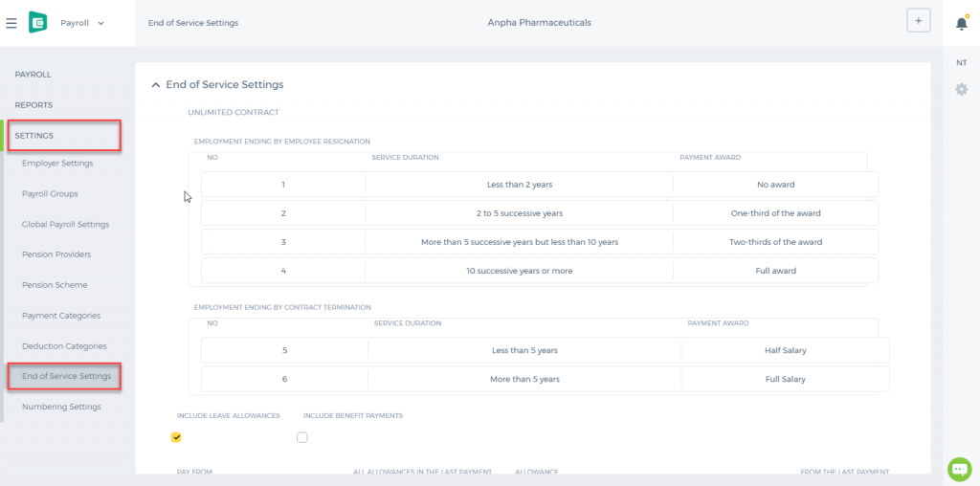Open the green chat support bubble

959,469
